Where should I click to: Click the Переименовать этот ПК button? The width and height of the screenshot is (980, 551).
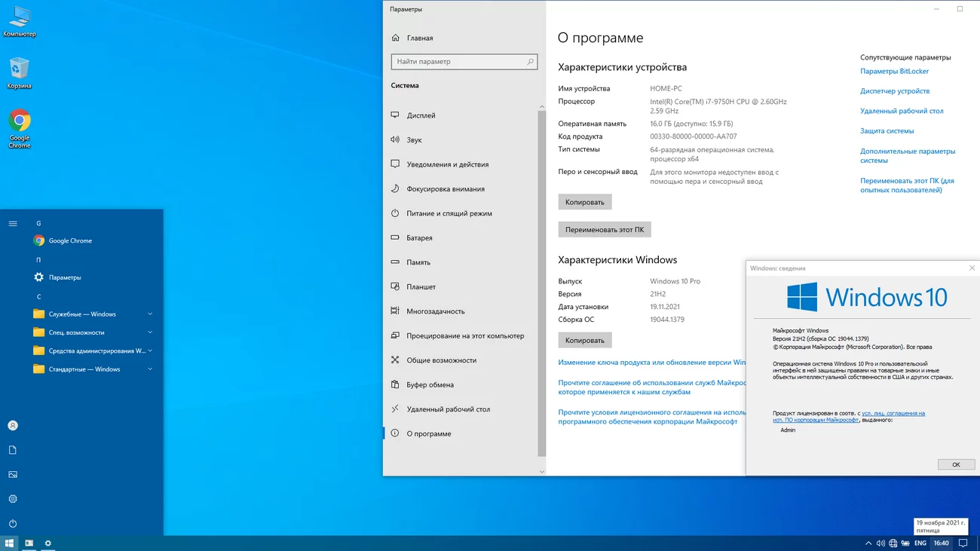pyautogui.click(x=605, y=229)
